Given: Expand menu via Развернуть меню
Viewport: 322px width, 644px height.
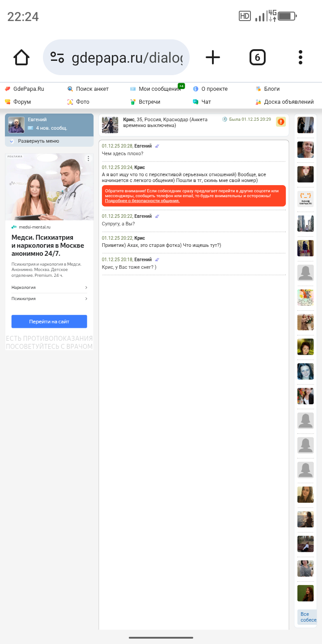Looking at the screenshot, I should [x=38, y=141].
